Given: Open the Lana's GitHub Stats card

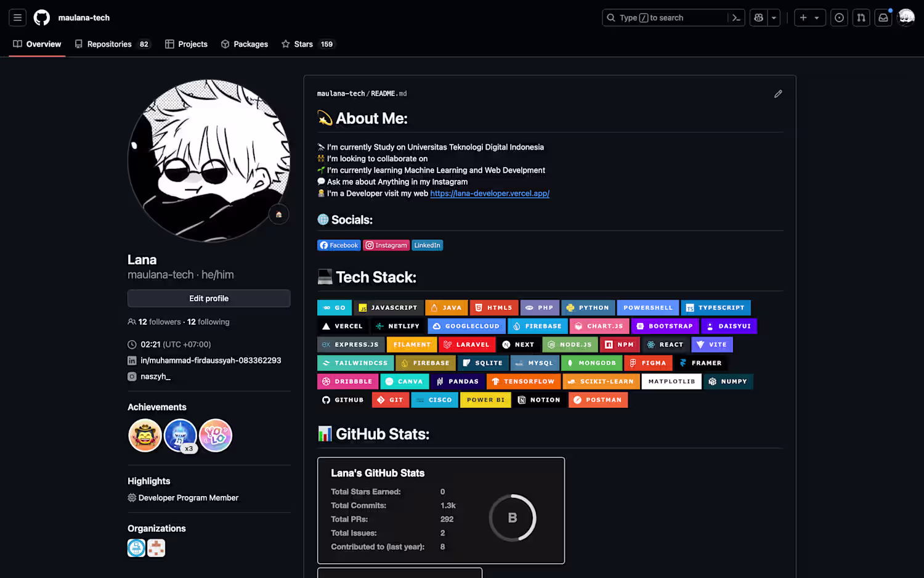Looking at the screenshot, I should [x=441, y=510].
